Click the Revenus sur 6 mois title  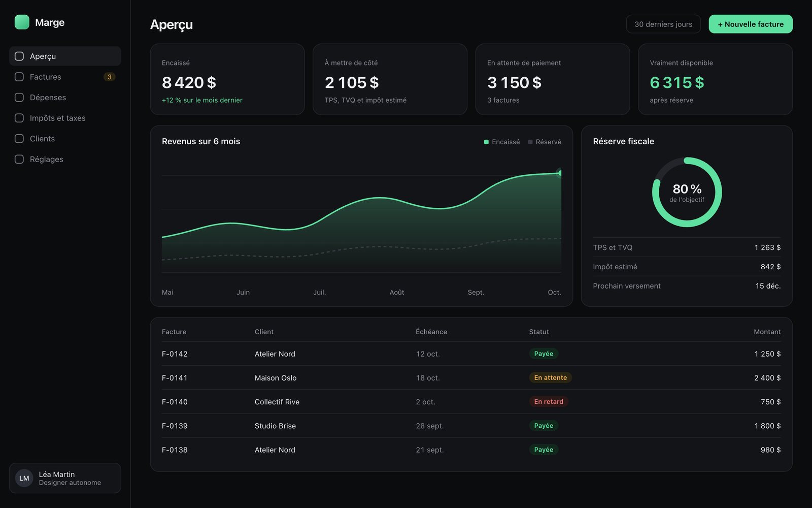pyautogui.click(x=201, y=141)
